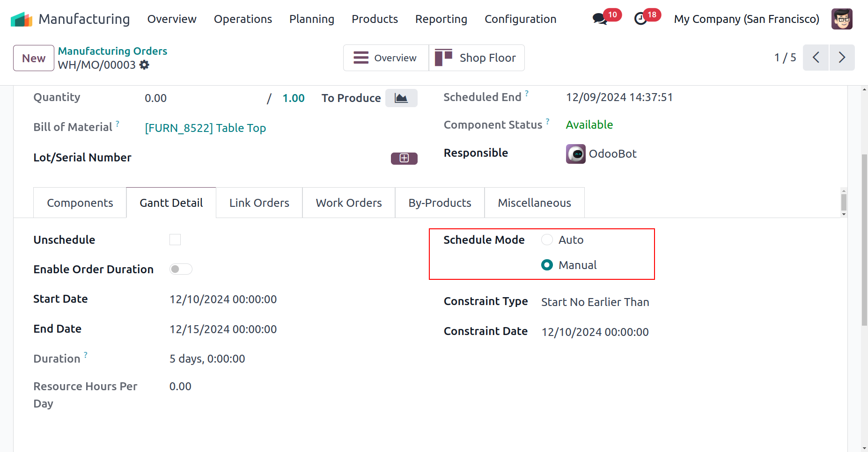
Task: Toggle Enable Order Duration switch
Action: (181, 269)
